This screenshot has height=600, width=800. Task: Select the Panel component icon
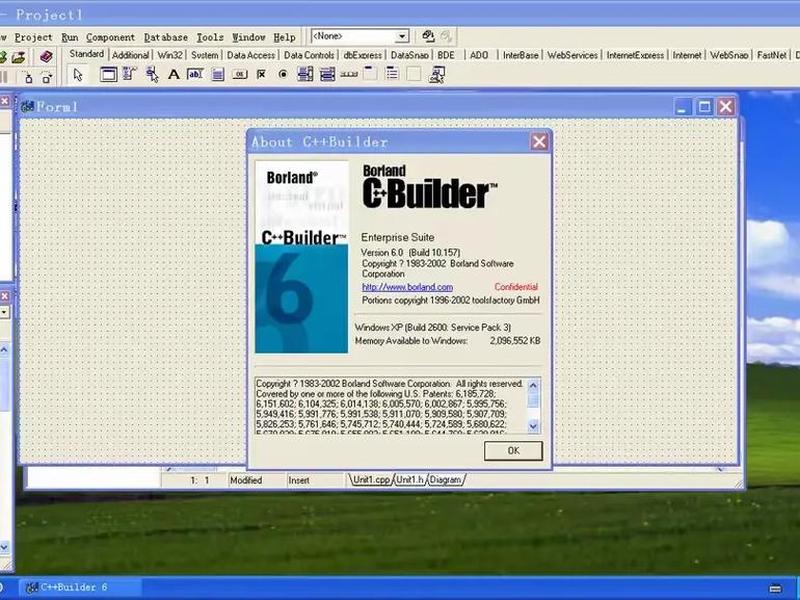coord(414,74)
